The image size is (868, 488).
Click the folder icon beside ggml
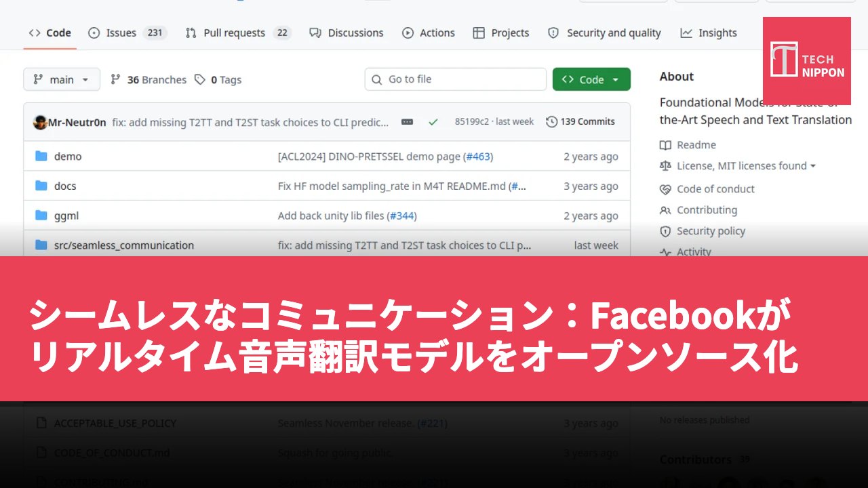tap(41, 216)
